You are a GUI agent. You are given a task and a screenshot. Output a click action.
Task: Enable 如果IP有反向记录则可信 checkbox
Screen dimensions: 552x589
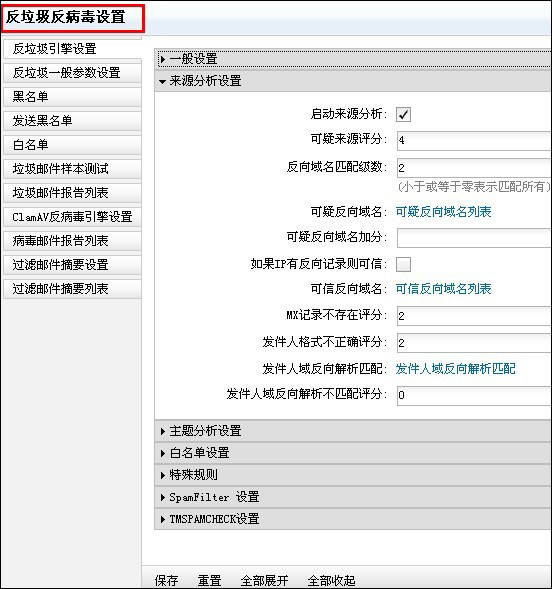pos(403,264)
